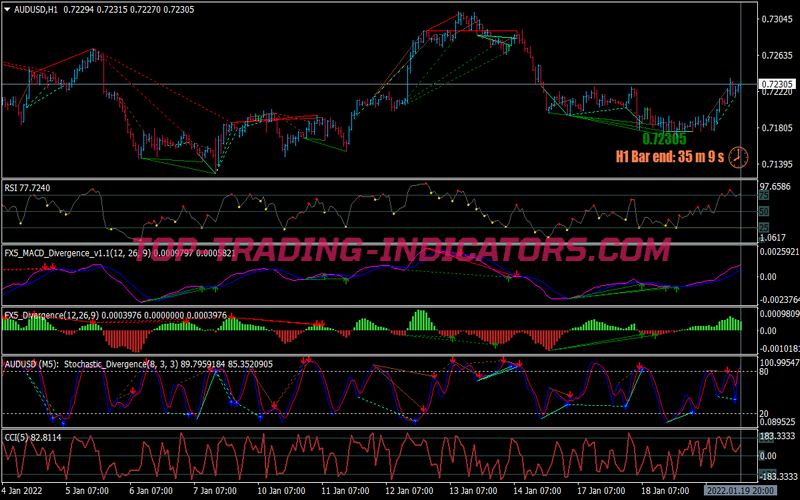This screenshot has height=500, width=800.
Task: Click the 183.3333 CCI upper scale value
Action: 779,438
